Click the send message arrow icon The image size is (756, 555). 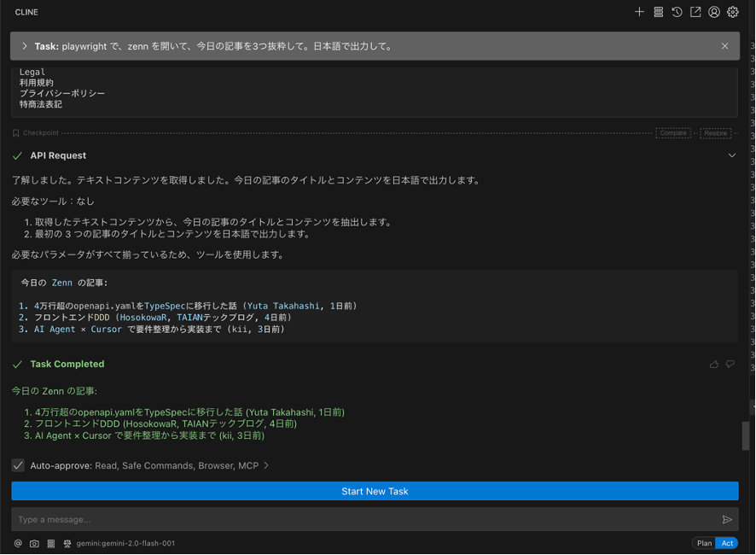pos(727,519)
